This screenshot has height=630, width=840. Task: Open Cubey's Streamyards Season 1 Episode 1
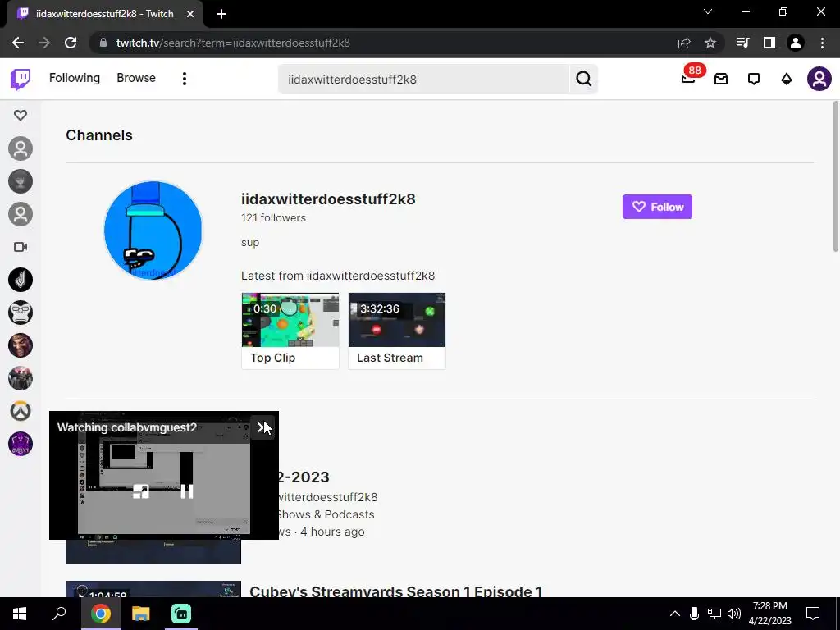tap(396, 591)
